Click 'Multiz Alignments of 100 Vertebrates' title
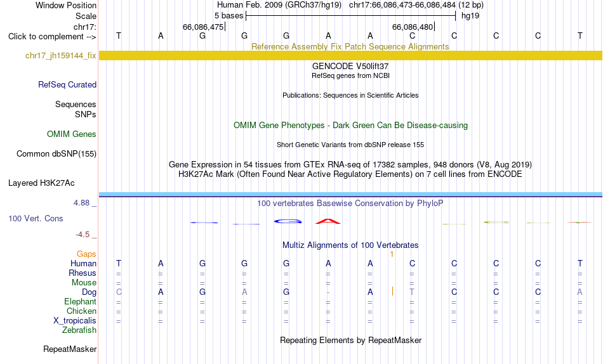603x364 pixels. (350, 245)
